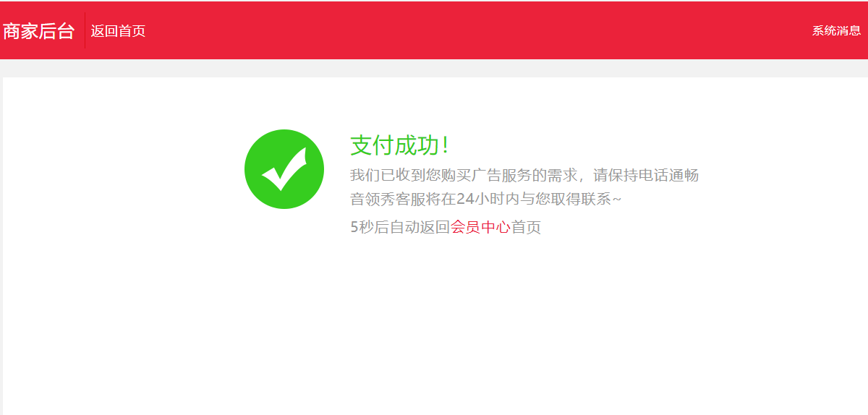868x415 pixels.
Task: Click the line 音领秀客服将在24小时内与您取得联系
Action: (485, 199)
